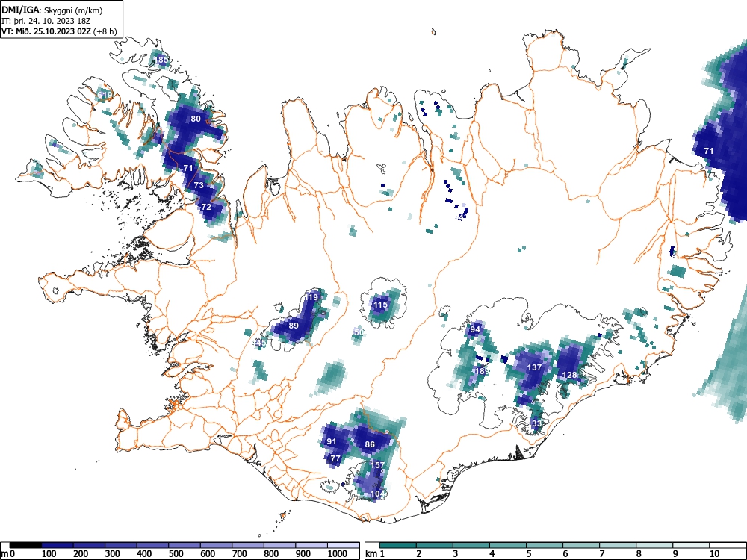
Task: Click the 7 label in the km legend
Action: 601,554
